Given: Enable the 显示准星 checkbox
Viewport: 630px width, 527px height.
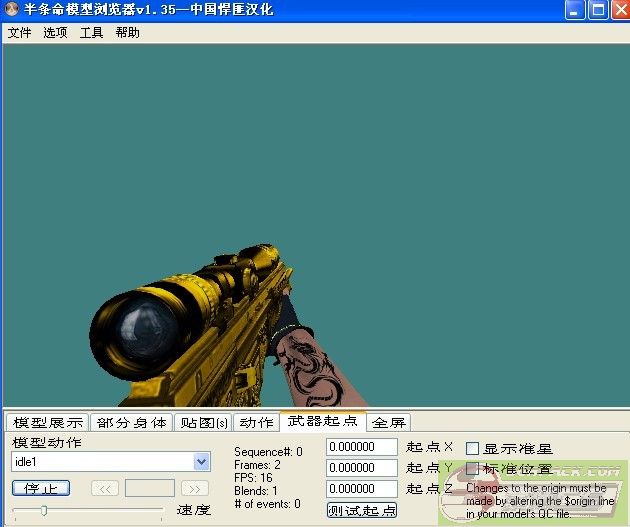Looking at the screenshot, I should coord(472,448).
